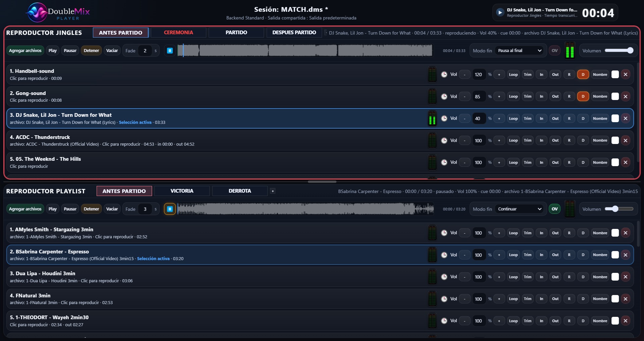This screenshot has height=341, width=644.
Task: Switch Jingles to PARTIDO tab
Action: click(236, 33)
